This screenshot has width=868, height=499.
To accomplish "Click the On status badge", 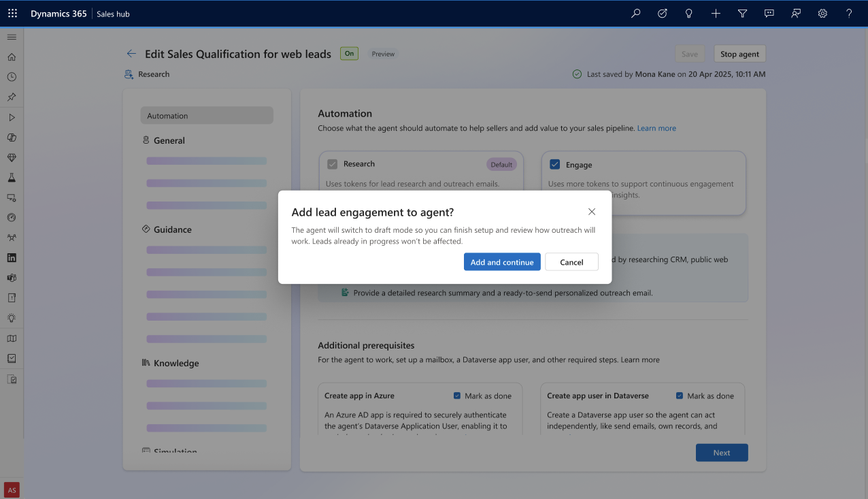I will click(x=349, y=54).
